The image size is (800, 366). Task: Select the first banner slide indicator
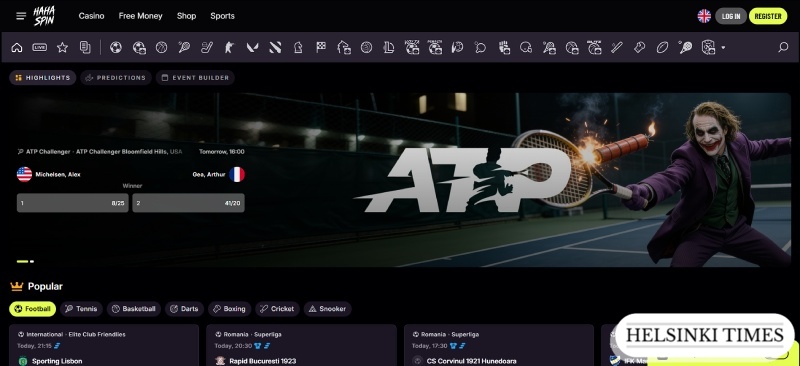(22, 261)
